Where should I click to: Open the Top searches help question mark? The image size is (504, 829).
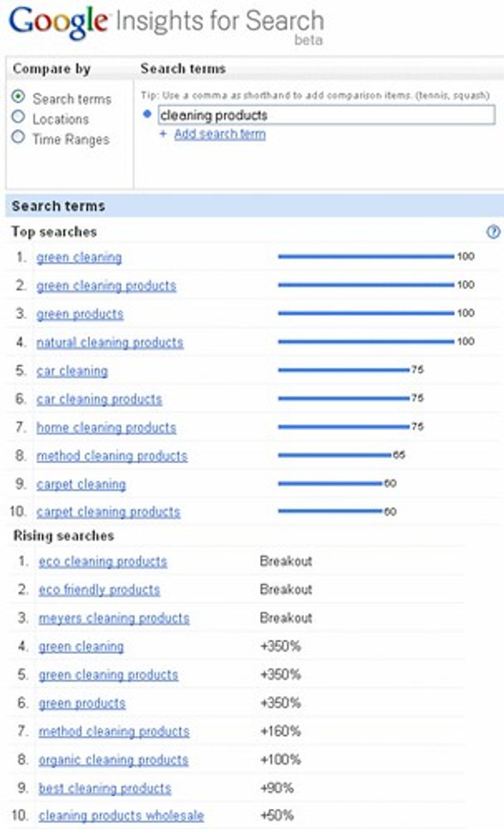[494, 232]
